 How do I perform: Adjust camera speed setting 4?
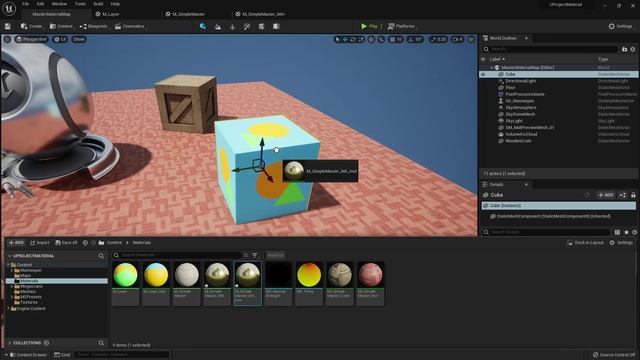coord(458,40)
